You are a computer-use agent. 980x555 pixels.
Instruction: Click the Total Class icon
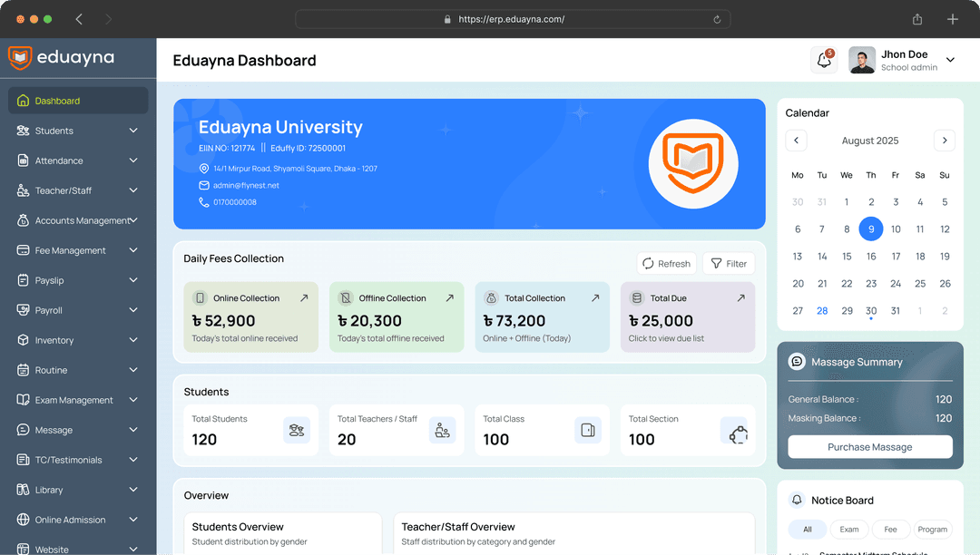pos(587,431)
